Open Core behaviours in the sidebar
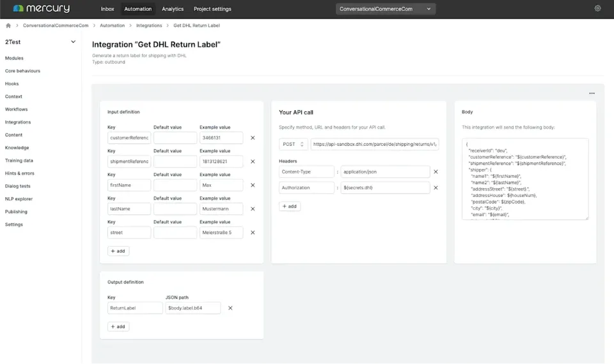Screen dimensions: 614x364 [22, 71]
